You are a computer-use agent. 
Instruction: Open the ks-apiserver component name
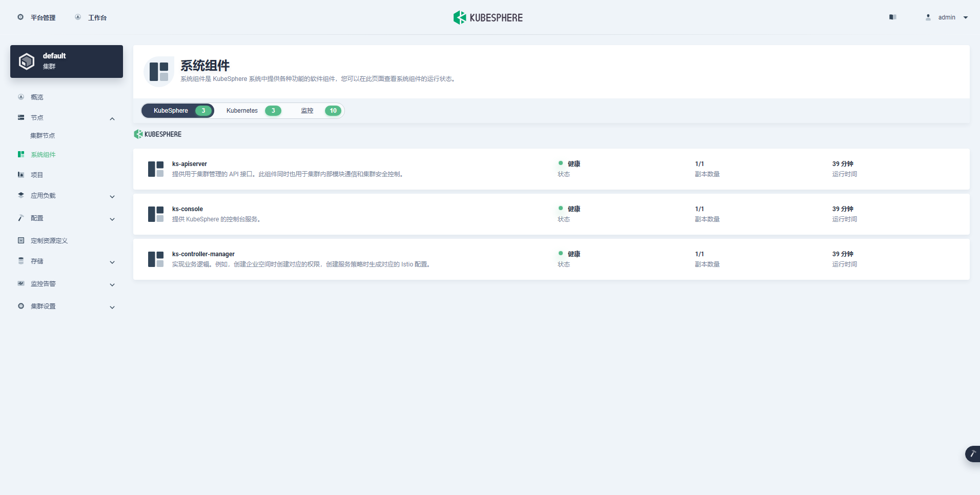pos(190,164)
